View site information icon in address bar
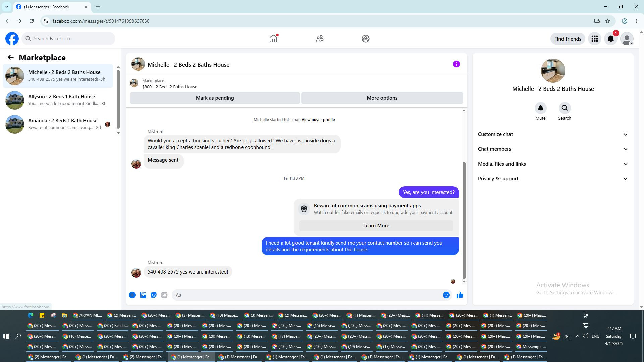 pos(46,21)
